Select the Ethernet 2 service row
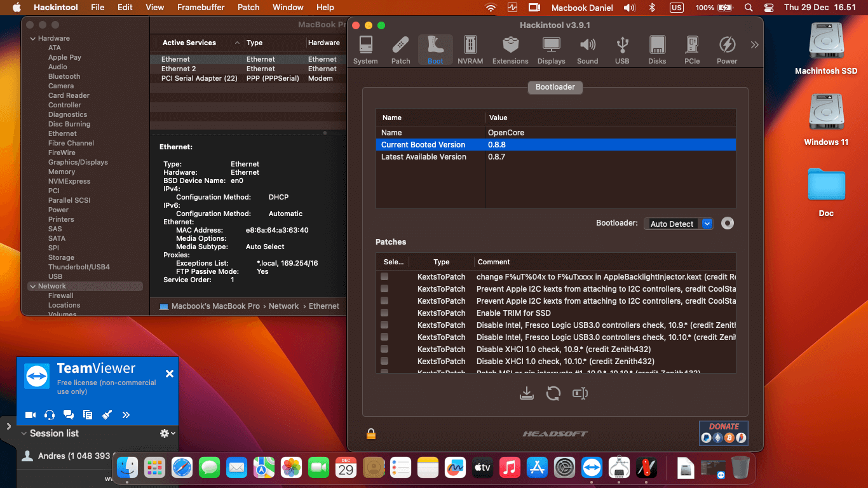Screen dimensions: 868x488 point(179,69)
